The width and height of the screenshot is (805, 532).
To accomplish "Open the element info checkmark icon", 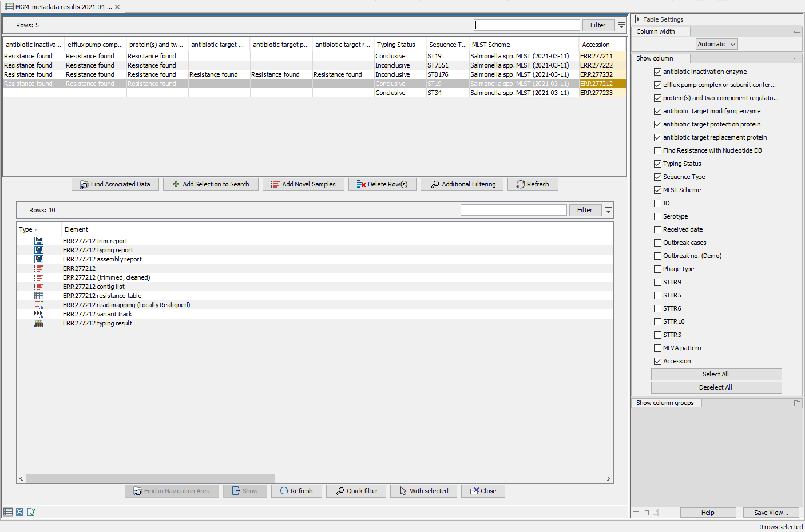I will point(31,512).
